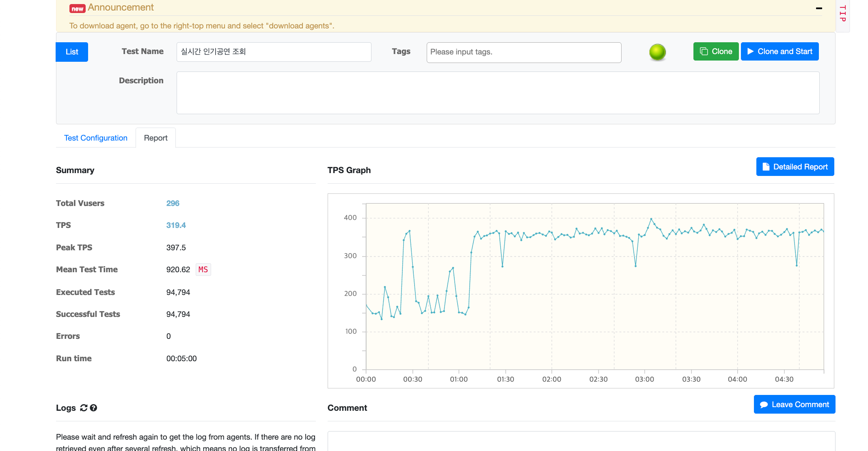The image size is (868, 451).
Task: Open the Detailed Report
Action: (x=795, y=167)
